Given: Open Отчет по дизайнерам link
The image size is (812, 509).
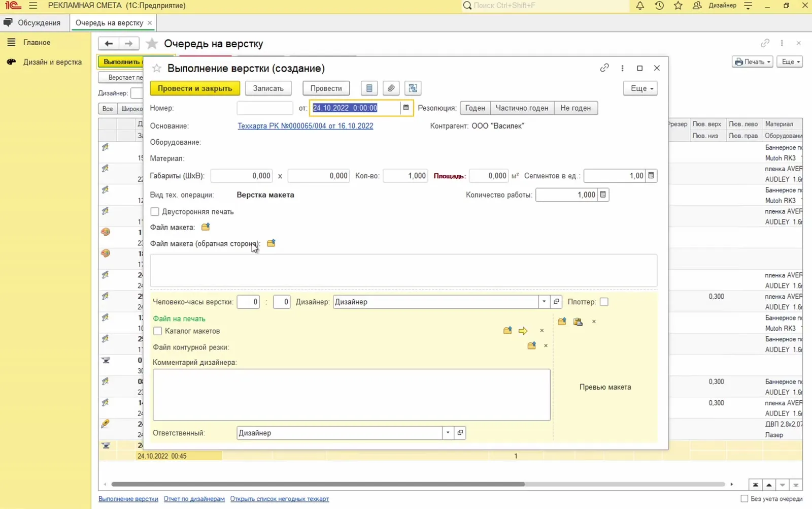Looking at the screenshot, I should click(x=194, y=499).
